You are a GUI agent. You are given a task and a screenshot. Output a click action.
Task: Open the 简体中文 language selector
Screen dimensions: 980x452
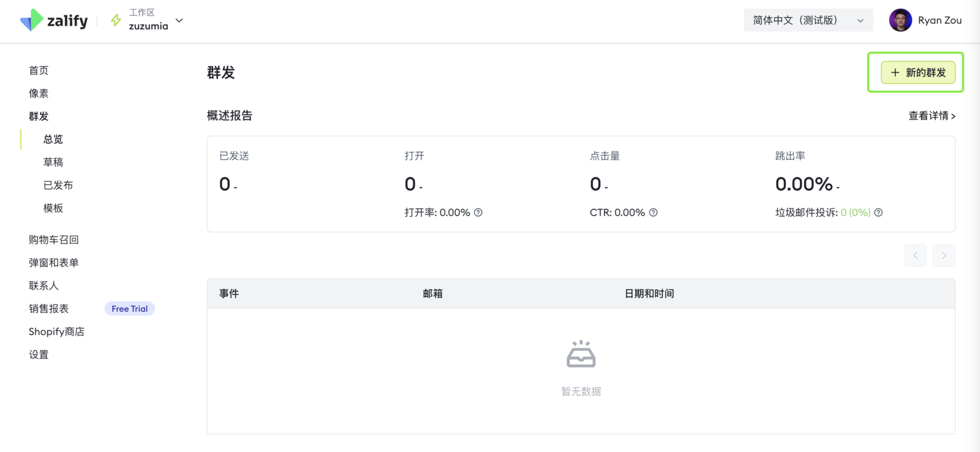pyautogui.click(x=808, y=20)
